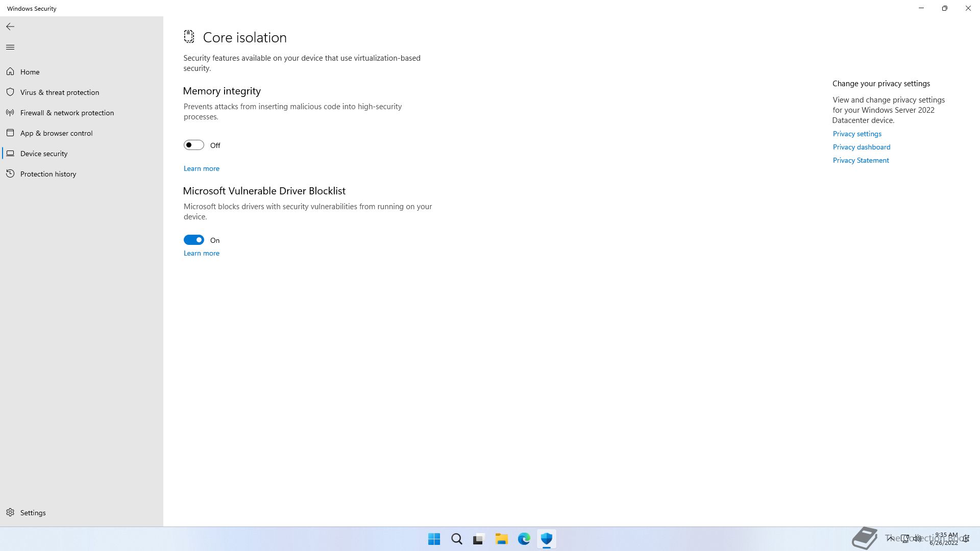This screenshot has height=551, width=980.
Task: Open the Windows Start menu
Action: (x=434, y=539)
